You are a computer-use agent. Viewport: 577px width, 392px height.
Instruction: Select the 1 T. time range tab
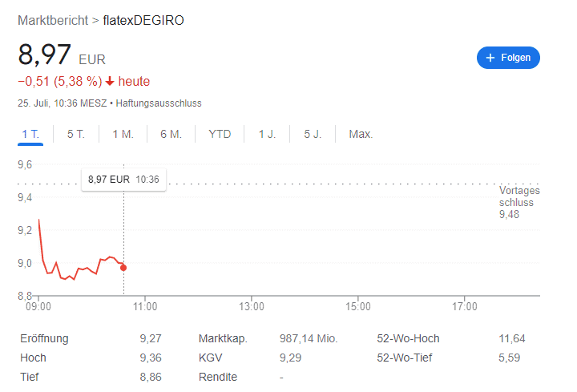click(30, 134)
